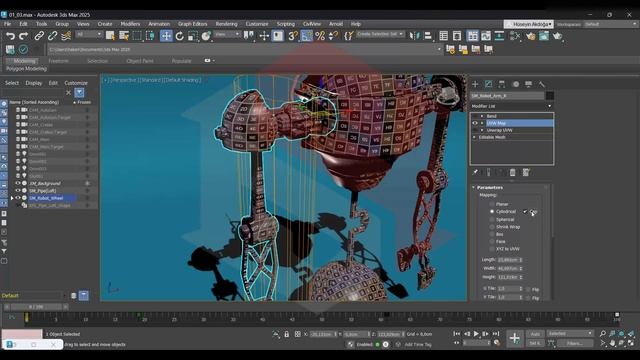Open the Scripting menu

pyautogui.click(x=286, y=24)
